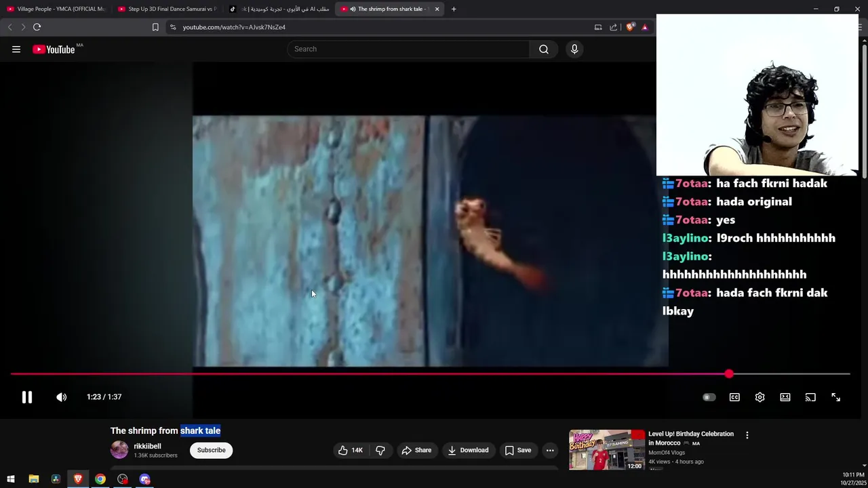
Task: Enter full screen mode
Action: [x=836, y=397]
